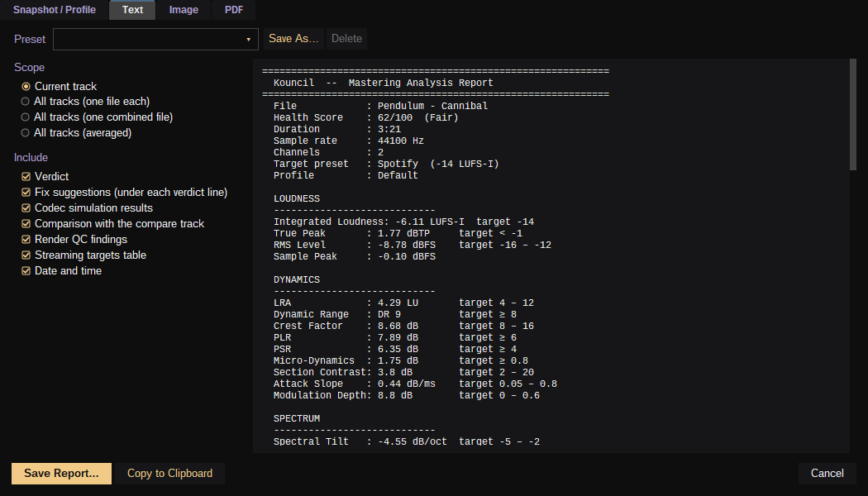The height and width of the screenshot is (496, 868).
Task: Uncheck the Verdict checkbox
Action: (26, 177)
